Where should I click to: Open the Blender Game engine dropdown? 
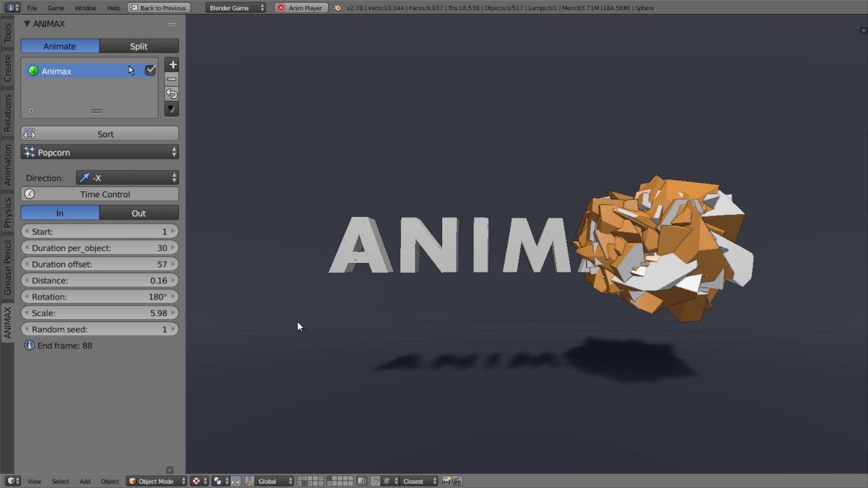236,8
